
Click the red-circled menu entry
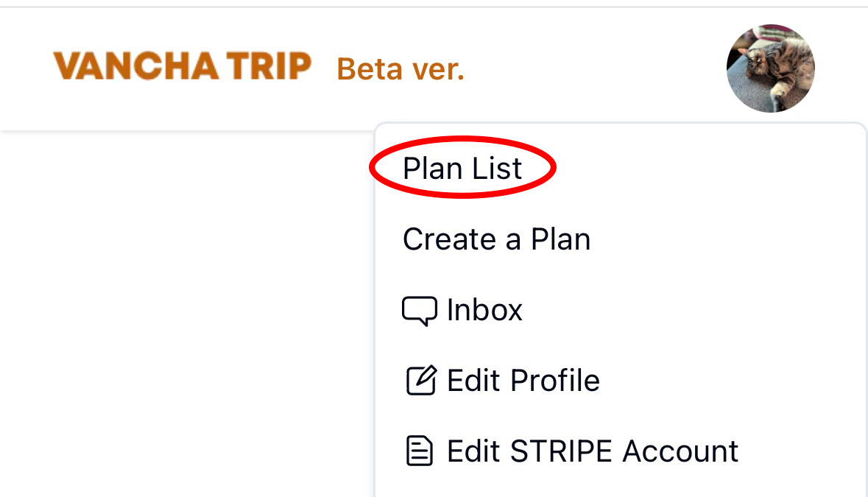pos(462,169)
